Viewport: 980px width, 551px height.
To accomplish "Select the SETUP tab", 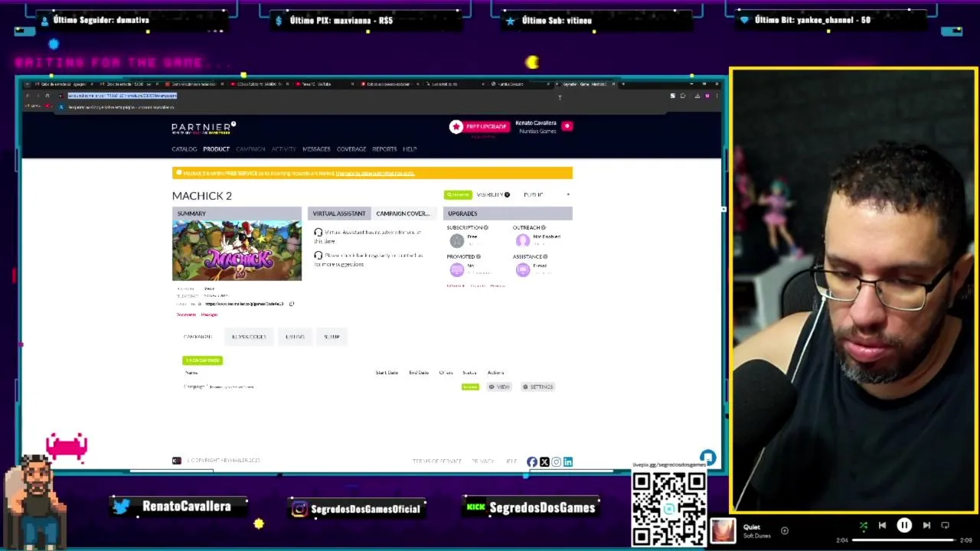I will (x=332, y=337).
